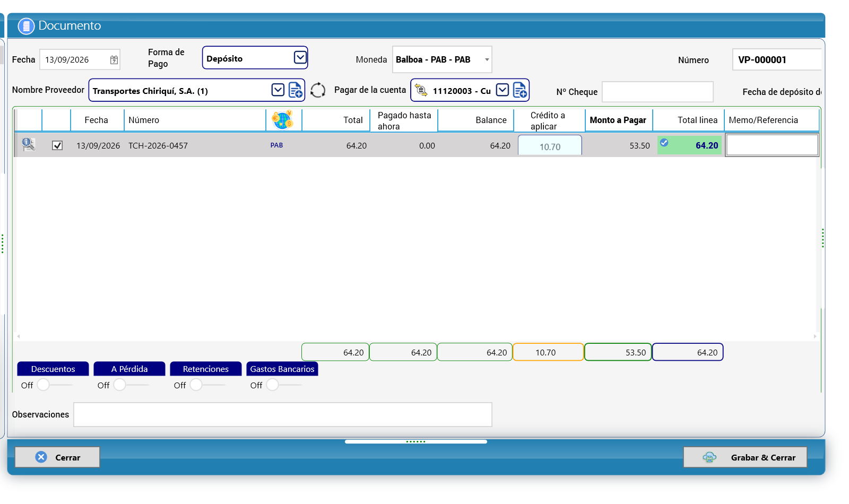Select the Descuentos tab
Screen dimensions: 849x504
click(53, 369)
